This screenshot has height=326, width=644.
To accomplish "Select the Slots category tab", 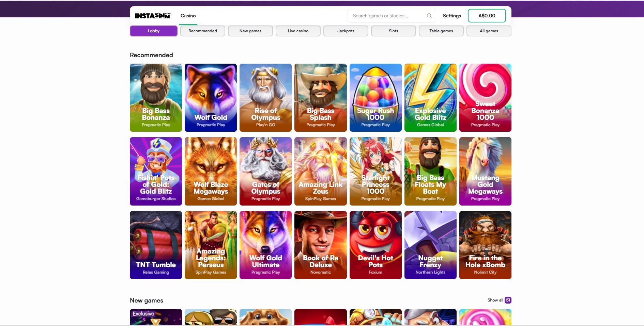I will tap(394, 31).
